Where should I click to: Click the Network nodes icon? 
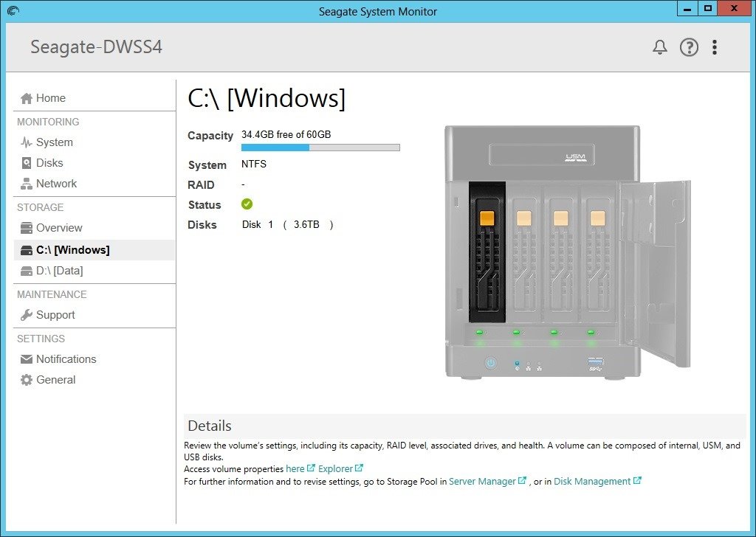(27, 184)
